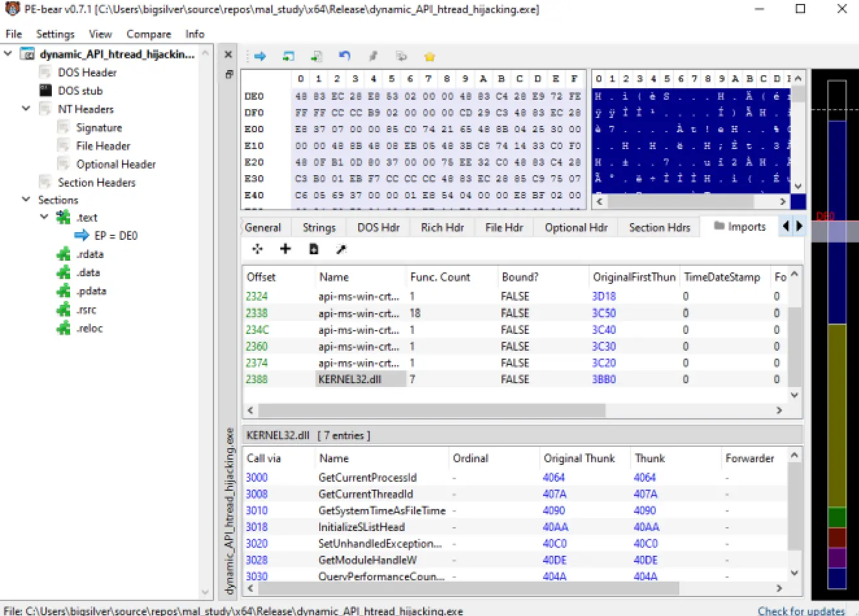Collapse the NT Headers tree node

coord(27,108)
